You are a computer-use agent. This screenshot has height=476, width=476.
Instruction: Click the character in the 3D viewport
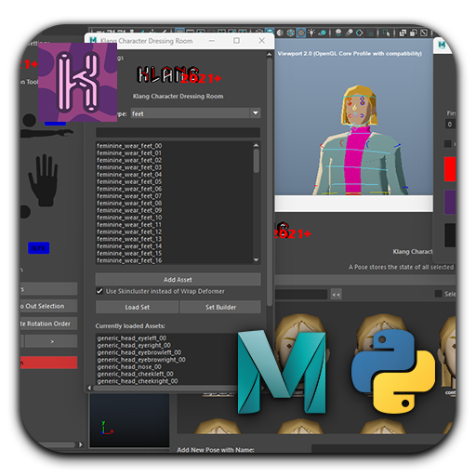pos(360,142)
